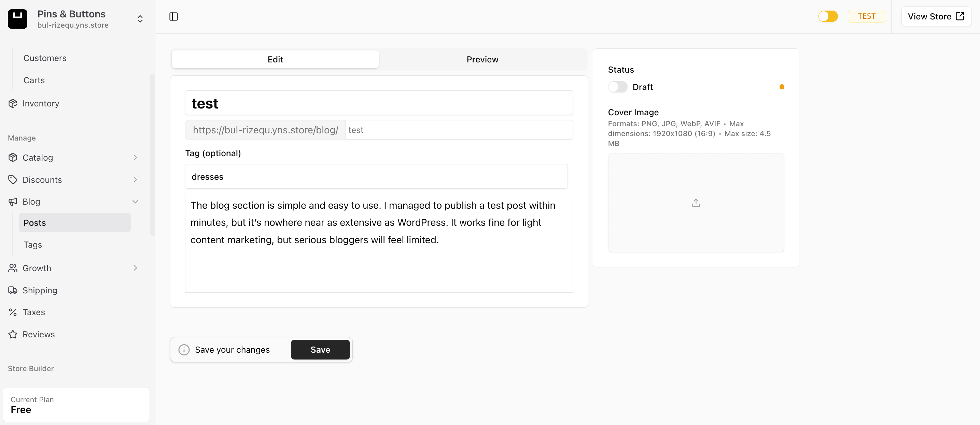980x425 pixels.
Task: Open the store switcher dropdown
Action: click(140, 19)
